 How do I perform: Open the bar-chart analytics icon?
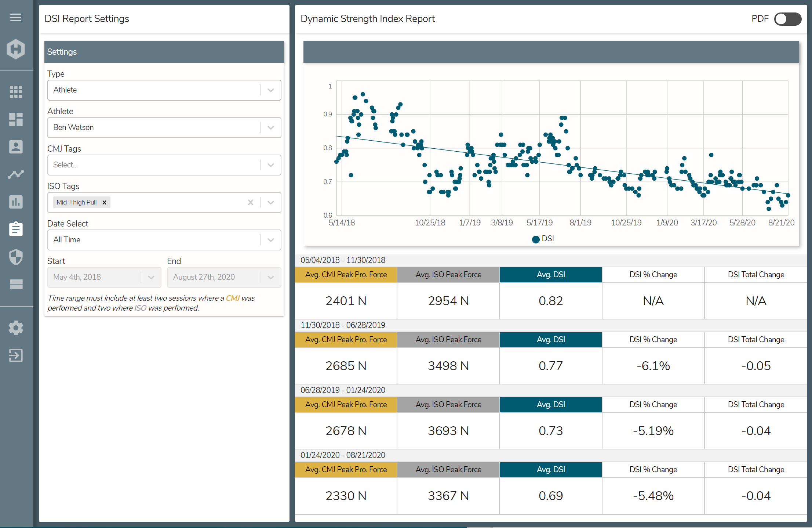[16, 202]
